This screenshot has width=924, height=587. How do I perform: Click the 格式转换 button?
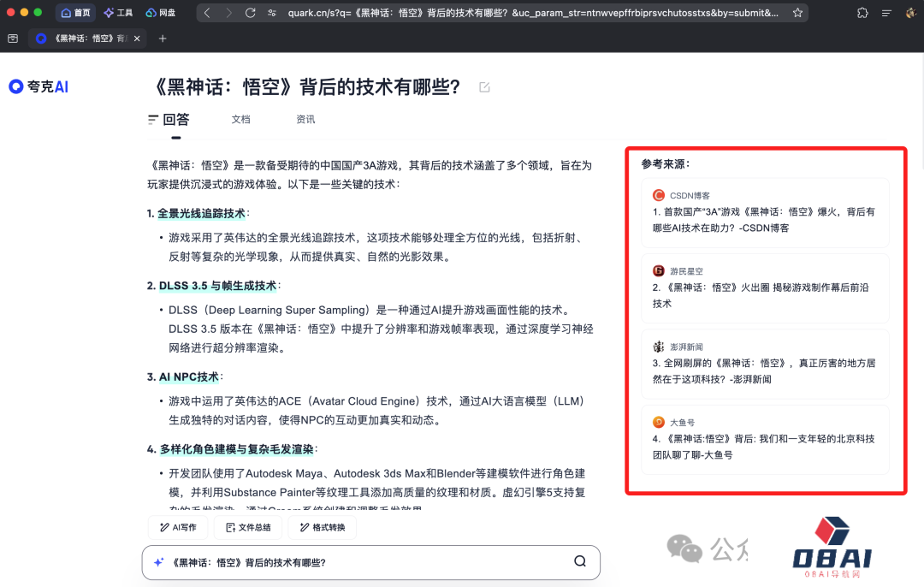point(322,528)
